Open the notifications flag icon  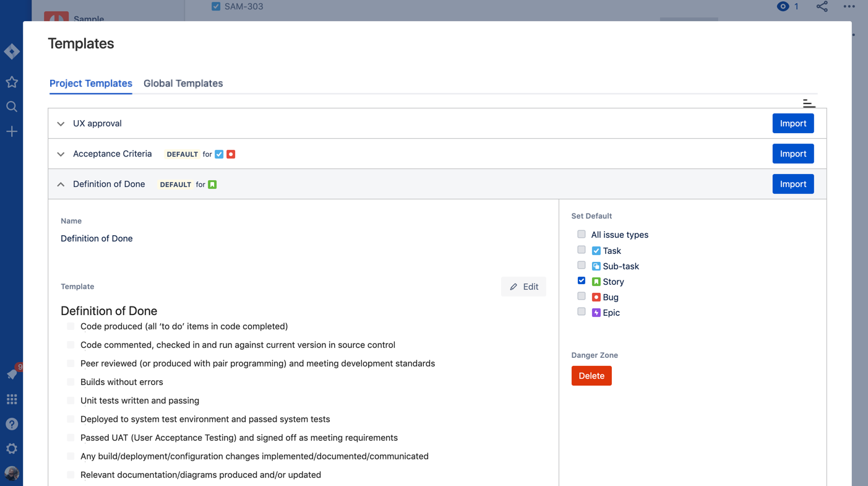point(12,374)
